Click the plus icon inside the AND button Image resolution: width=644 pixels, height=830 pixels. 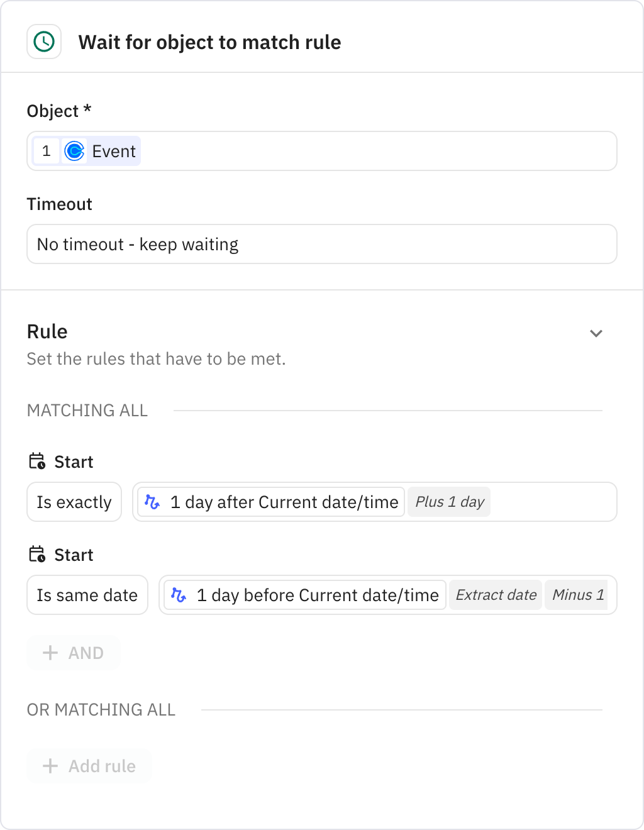(50, 653)
